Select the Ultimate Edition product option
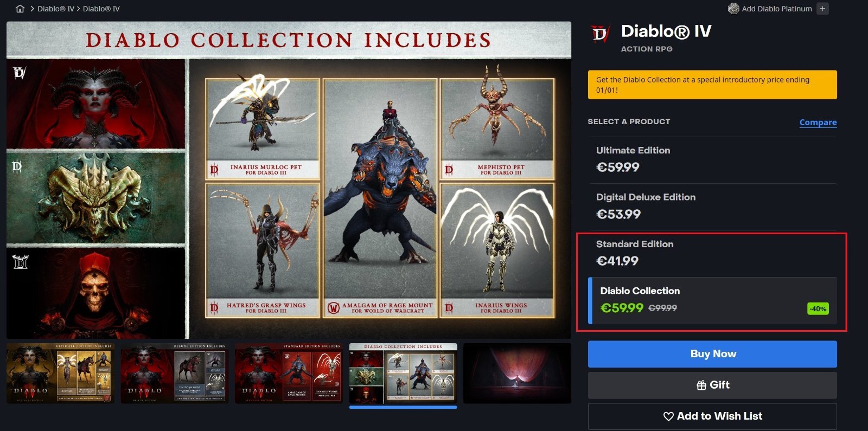Image resolution: width=868 pixels, height=431 pixels. (712, 159)
